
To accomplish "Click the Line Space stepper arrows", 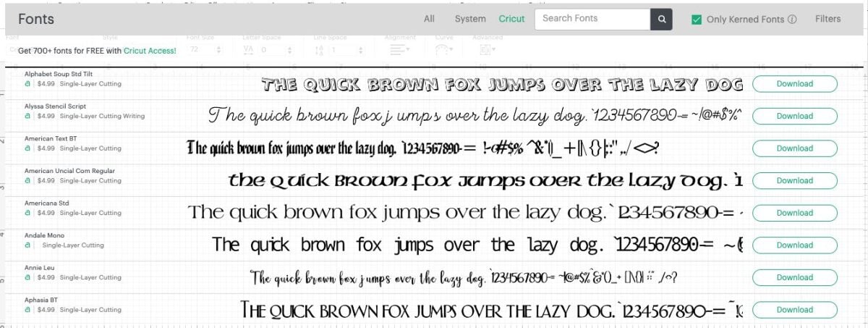I will click(x=362, y=50).
